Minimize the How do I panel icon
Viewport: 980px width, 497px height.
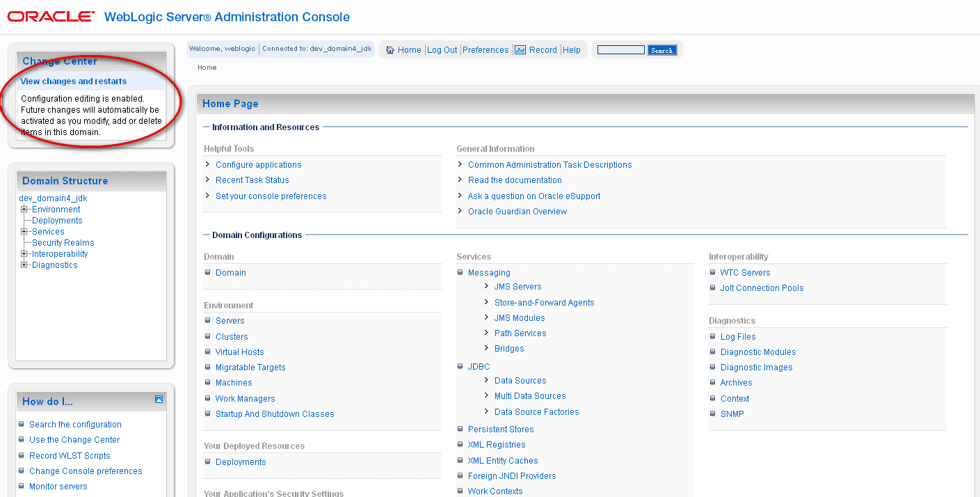coord(159,400)
